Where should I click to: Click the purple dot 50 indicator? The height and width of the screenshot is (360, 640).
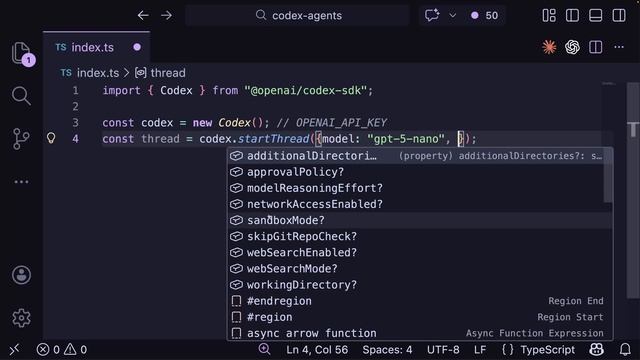click(x=484, y=16)
